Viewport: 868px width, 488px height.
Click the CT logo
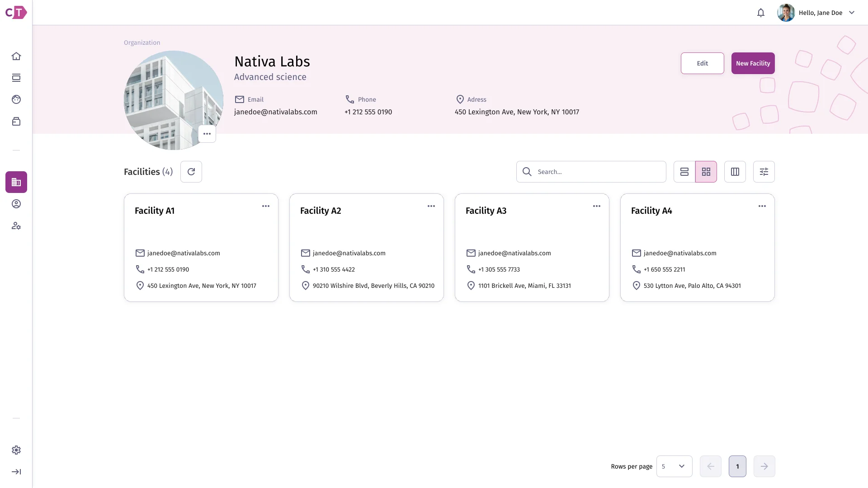click(16, 12)
